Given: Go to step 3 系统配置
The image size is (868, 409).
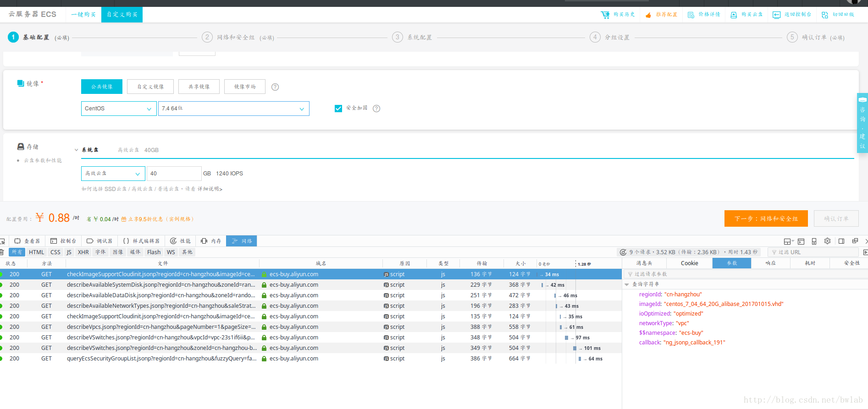Looking at the screenshot, I should [412, 38].
